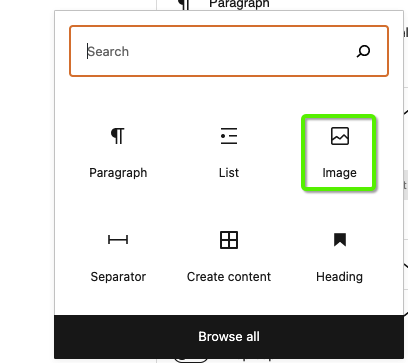Insert a block via the Image picture icon
This screenshot has width=408, height=363.
coord(340,136)
